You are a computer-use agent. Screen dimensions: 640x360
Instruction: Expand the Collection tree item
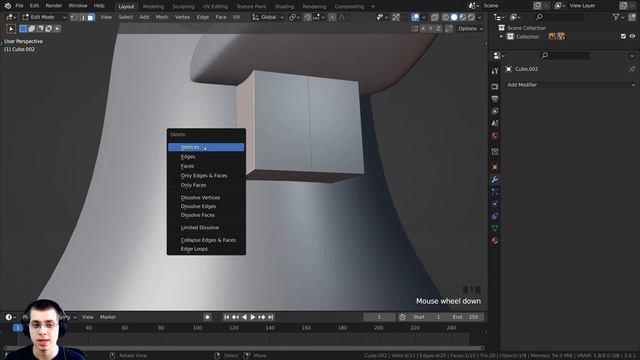point(502,37)
